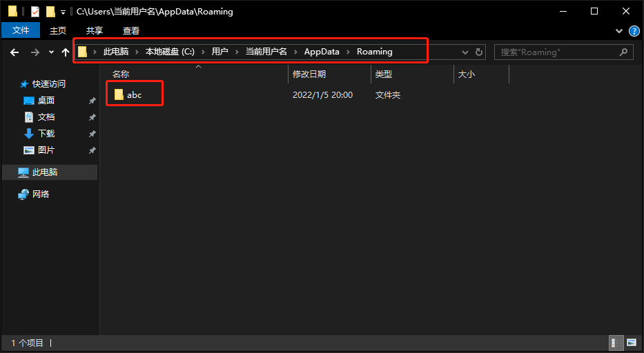Unpin 桌面 using its pin icon
The width and height of the screenshot is (644, 353).
coord(92,101)
